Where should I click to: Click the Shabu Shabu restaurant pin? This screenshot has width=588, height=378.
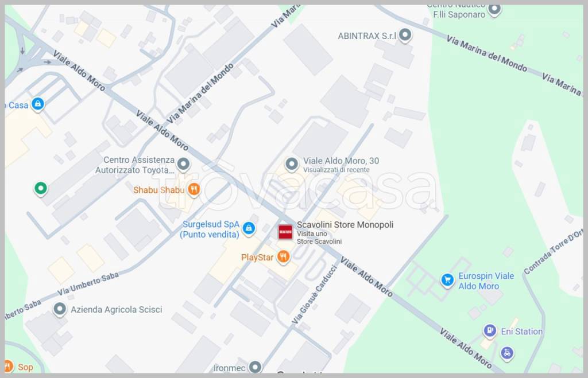pos(194,189)
